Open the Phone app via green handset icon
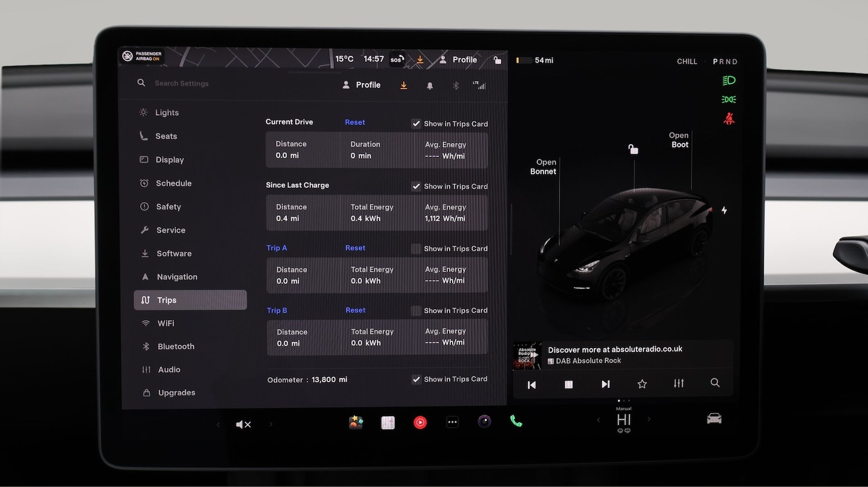The image size is (868, 487). (x=516, y=422)
